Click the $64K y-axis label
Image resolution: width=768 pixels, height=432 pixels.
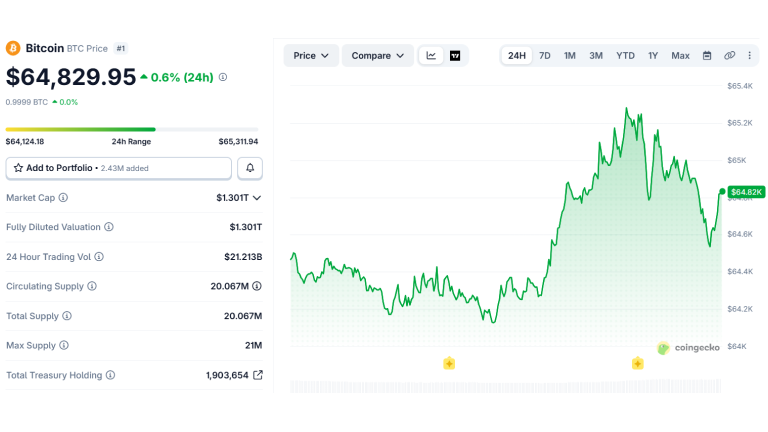tap(737, 346)
